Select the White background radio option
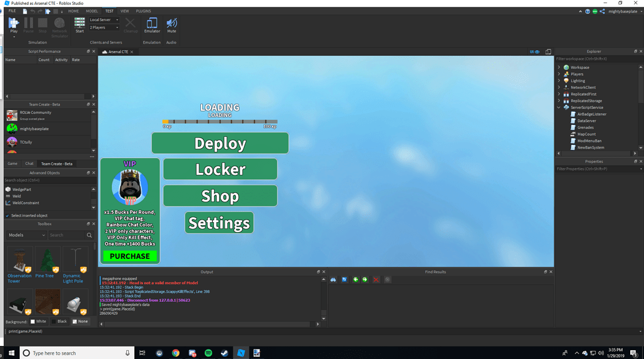The image size is (644, 359). click(x=36, y=321)
